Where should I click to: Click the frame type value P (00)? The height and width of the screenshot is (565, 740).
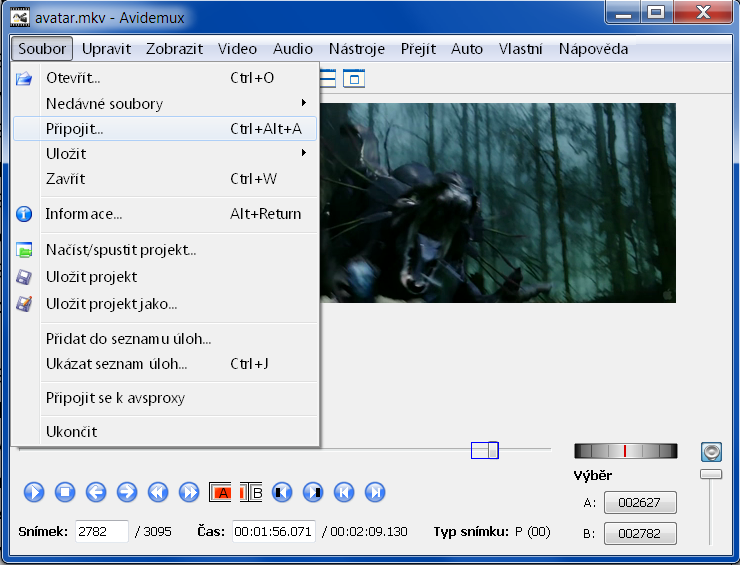click(x=533, y=532)
